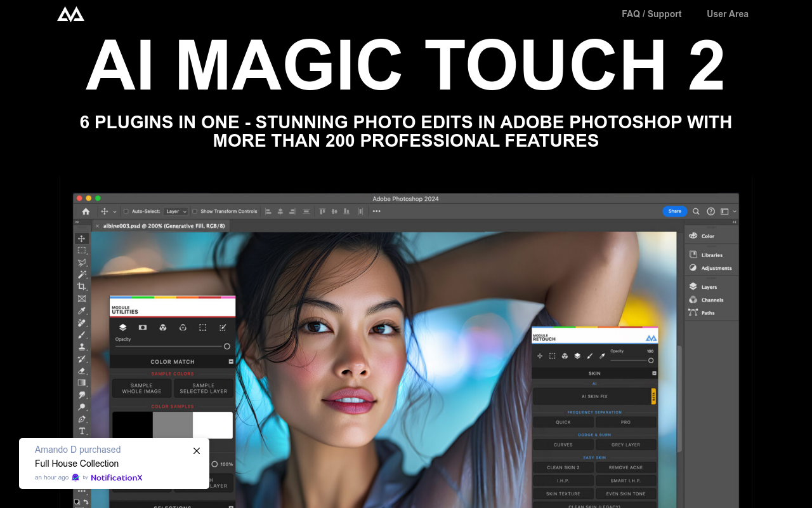Close the Amando D purchase notification
Image resolution: width=812 pixels, height=508 pixels.
(x=197, y=451)
